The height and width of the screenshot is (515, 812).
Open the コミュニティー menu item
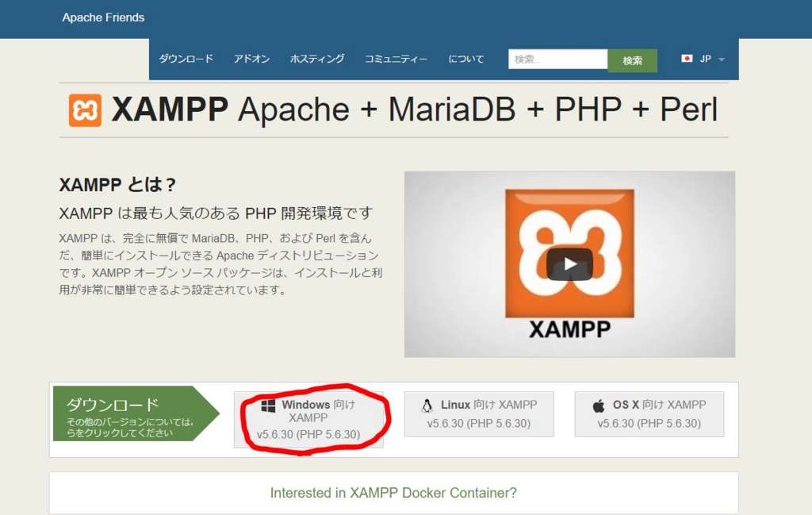click(396, 59)
